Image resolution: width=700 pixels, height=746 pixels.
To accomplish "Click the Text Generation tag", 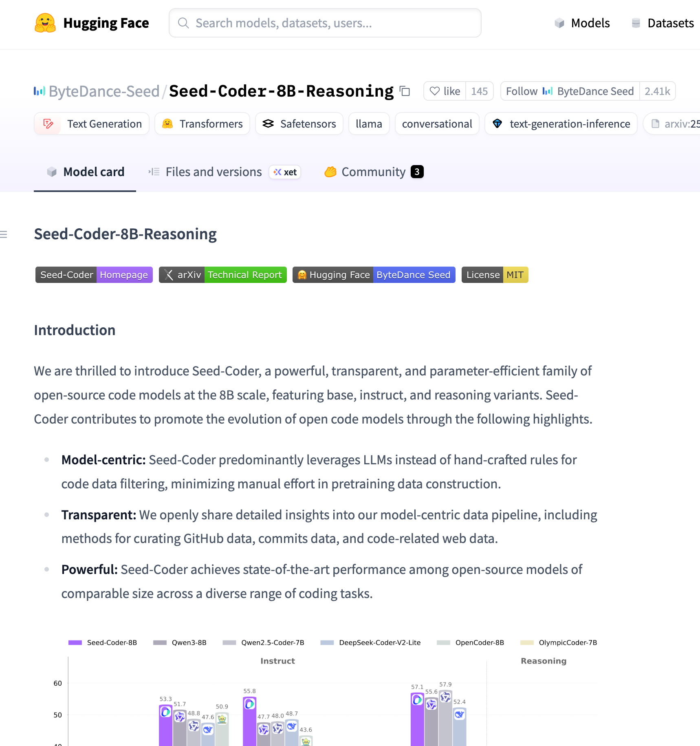I will [x=92, y=124].
